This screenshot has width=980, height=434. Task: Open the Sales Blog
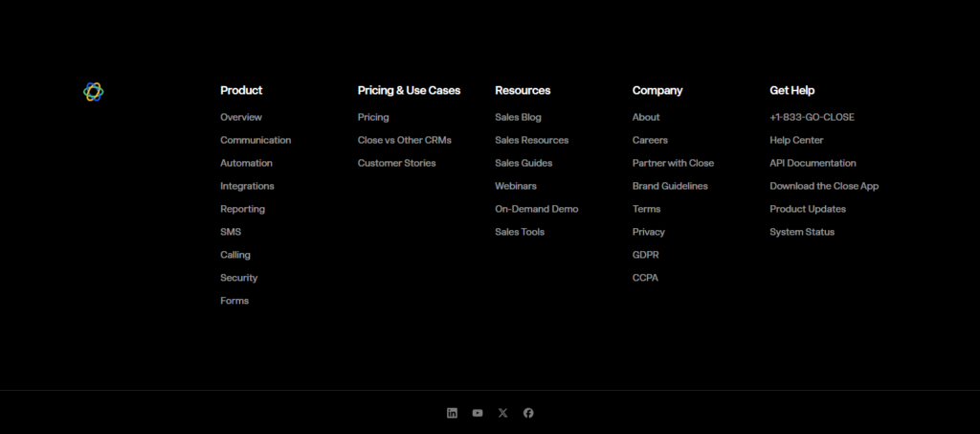tap(518, 117)
